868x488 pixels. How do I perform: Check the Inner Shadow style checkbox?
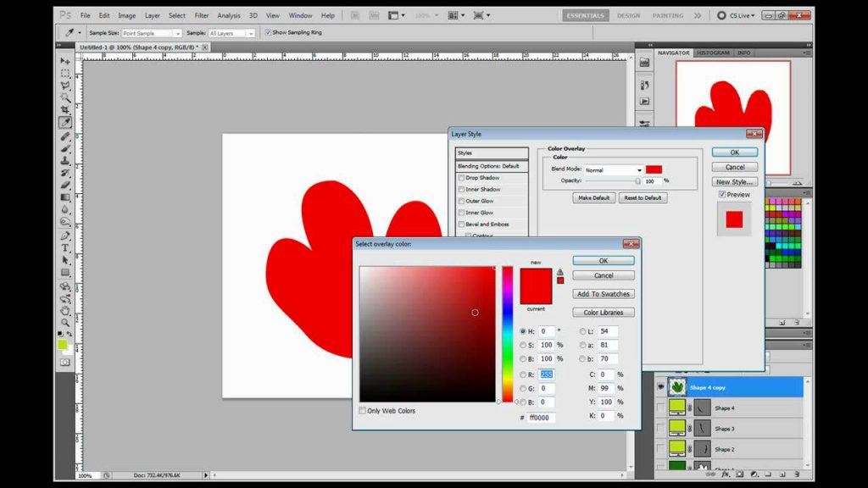461,189
